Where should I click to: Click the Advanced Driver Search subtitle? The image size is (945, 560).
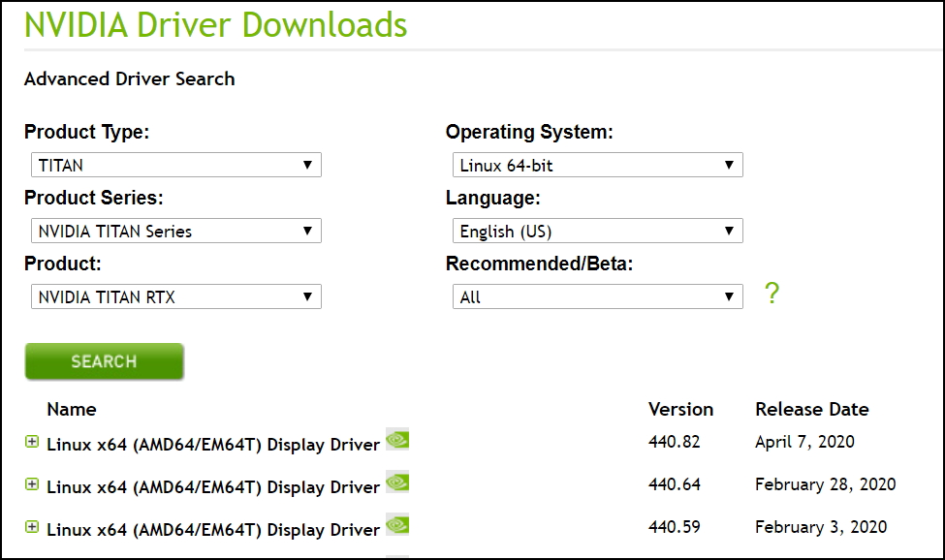(x=130, y=78)
